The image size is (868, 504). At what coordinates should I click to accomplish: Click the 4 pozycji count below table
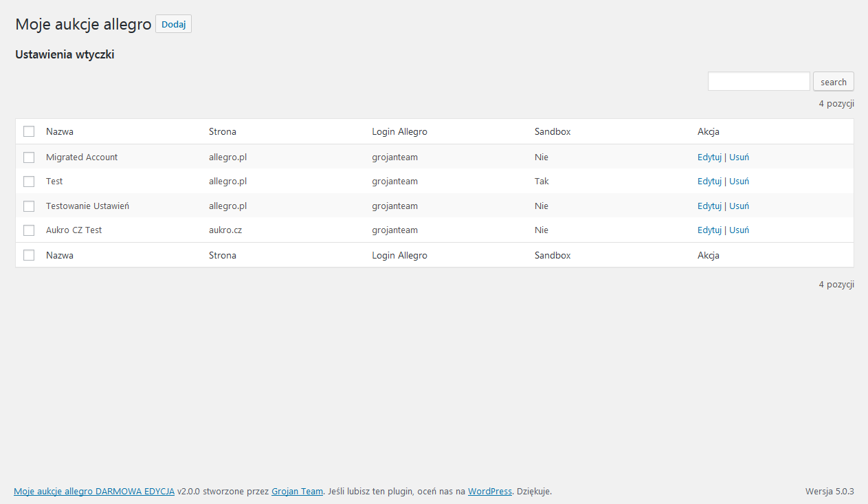[x=836, y=284]
